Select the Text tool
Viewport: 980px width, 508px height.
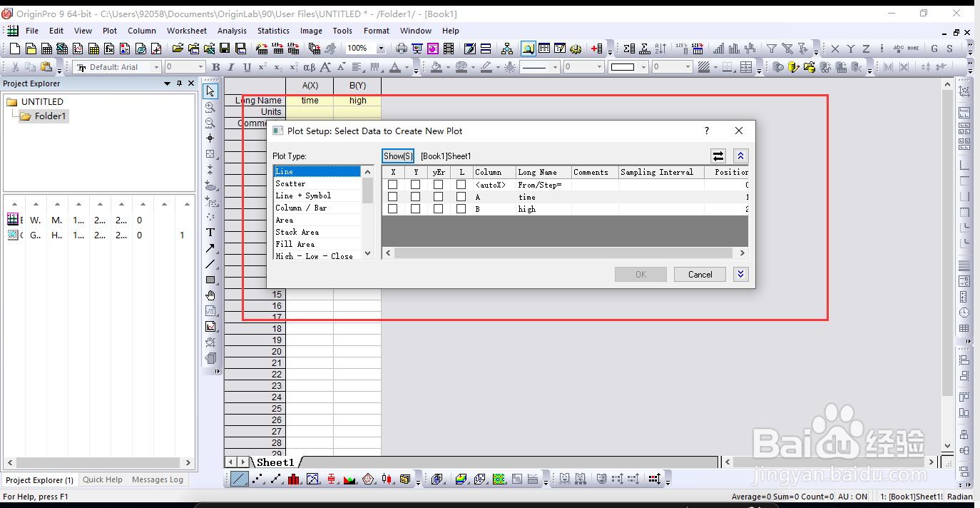(x=210, y=233)
